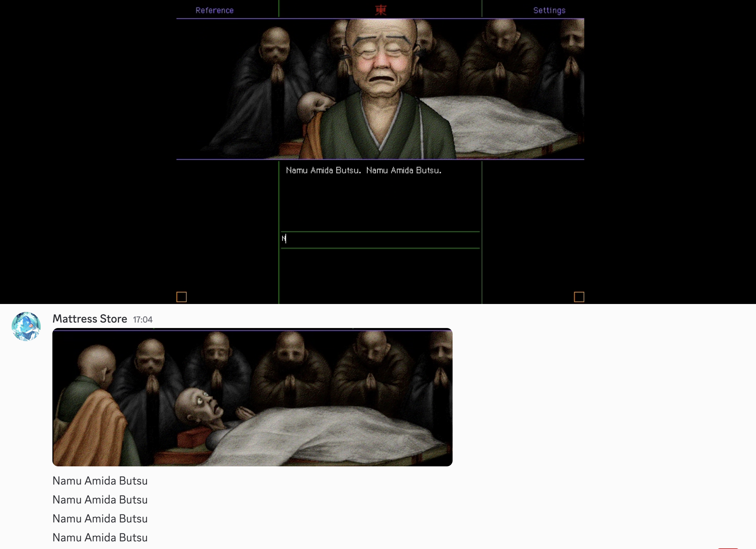Click the second 'Namu Amida Butsu' message line
This screenshot has width=756, height=549.
click(x=100, y=500)
